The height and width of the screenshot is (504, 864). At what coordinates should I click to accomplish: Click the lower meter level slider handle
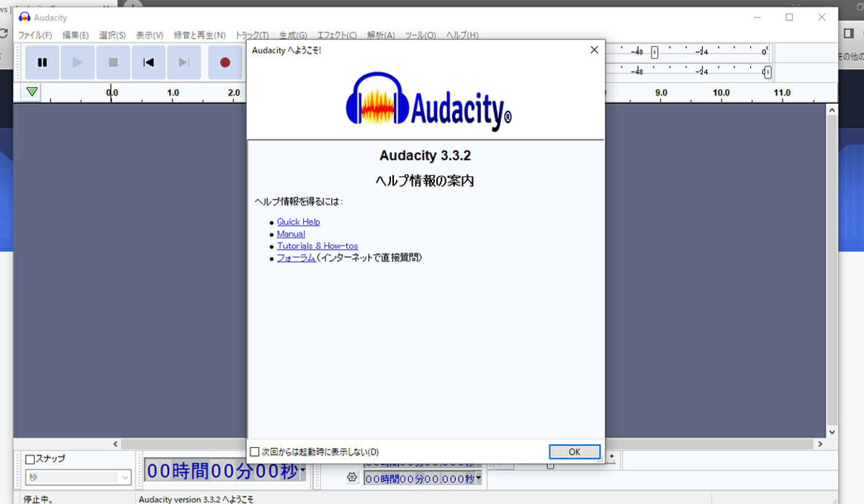[x=768, y=72]
